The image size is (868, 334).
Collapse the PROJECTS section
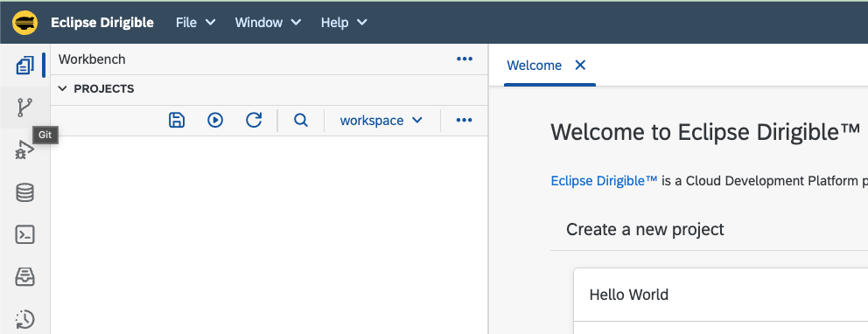click(62, 88)
